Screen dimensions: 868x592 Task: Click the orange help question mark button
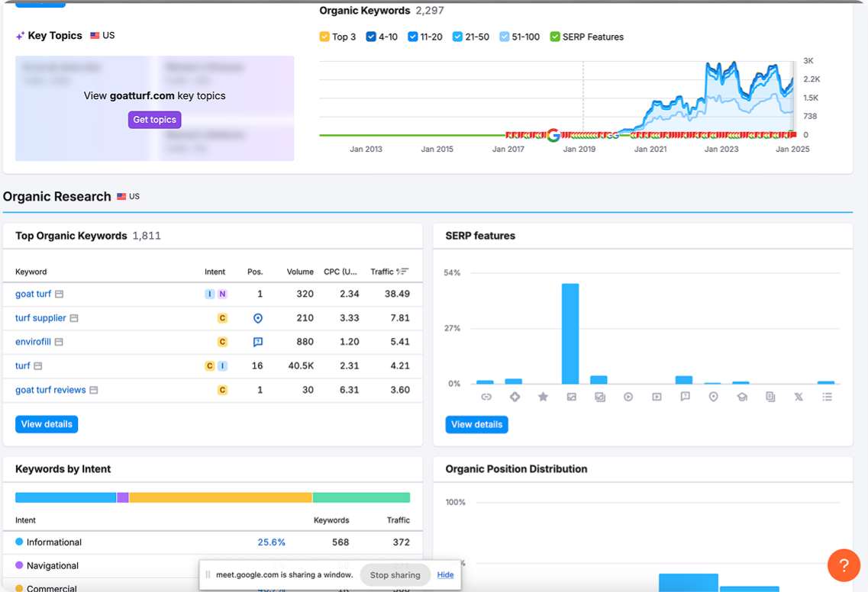click(844, 565)
